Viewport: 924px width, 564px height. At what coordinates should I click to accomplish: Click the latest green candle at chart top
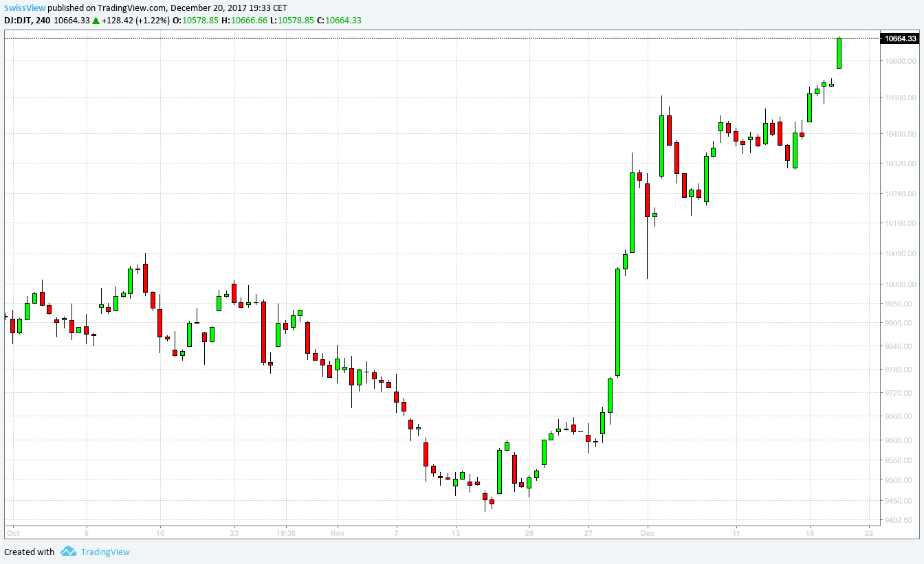click(839, 53)
